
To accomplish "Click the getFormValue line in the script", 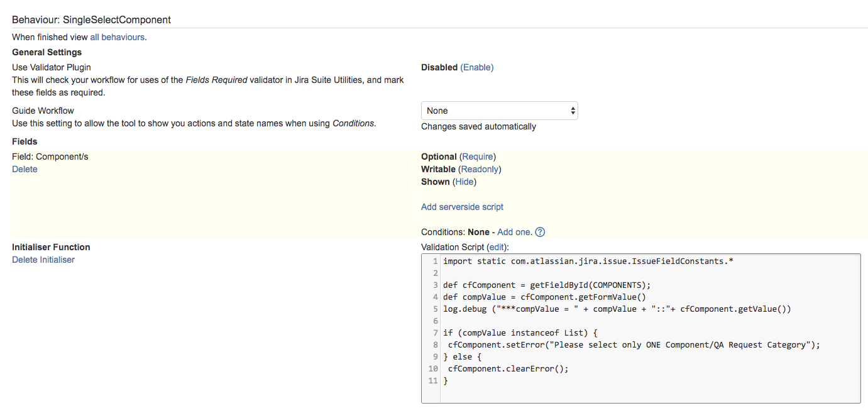I will (x=544, y=297).
